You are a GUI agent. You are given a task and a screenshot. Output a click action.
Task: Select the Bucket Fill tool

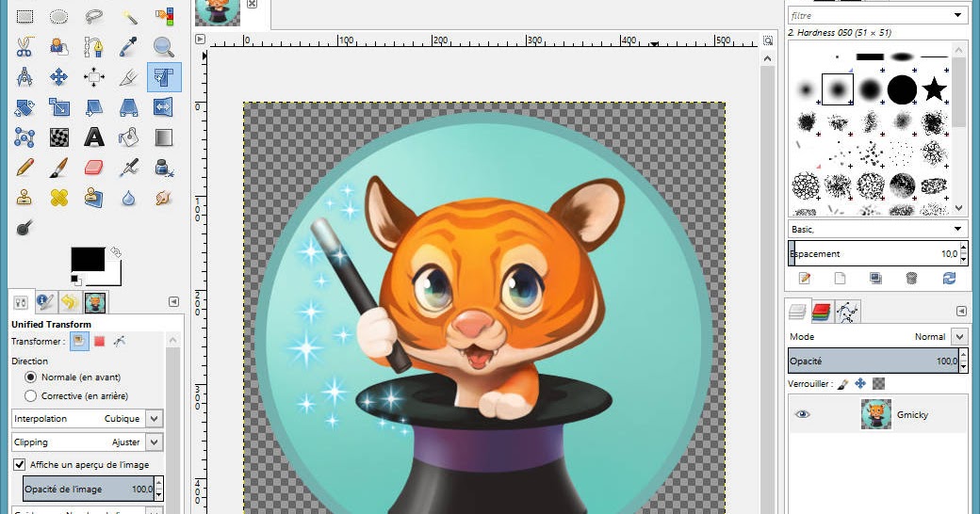[x=129, y=137]
